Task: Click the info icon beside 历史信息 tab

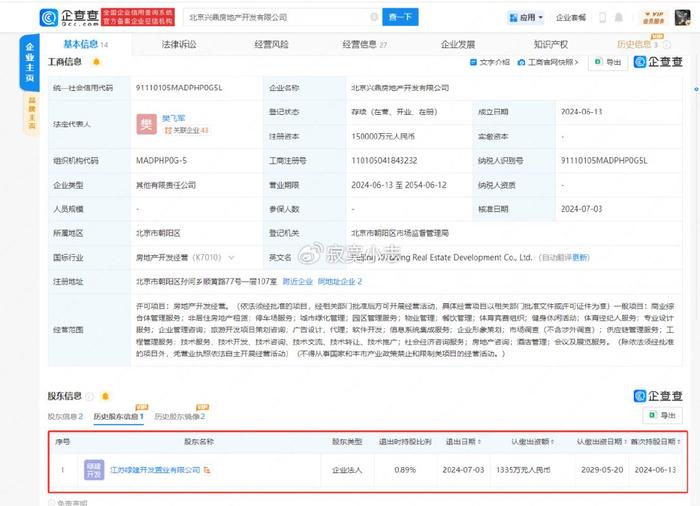Action: click(667, 45)
